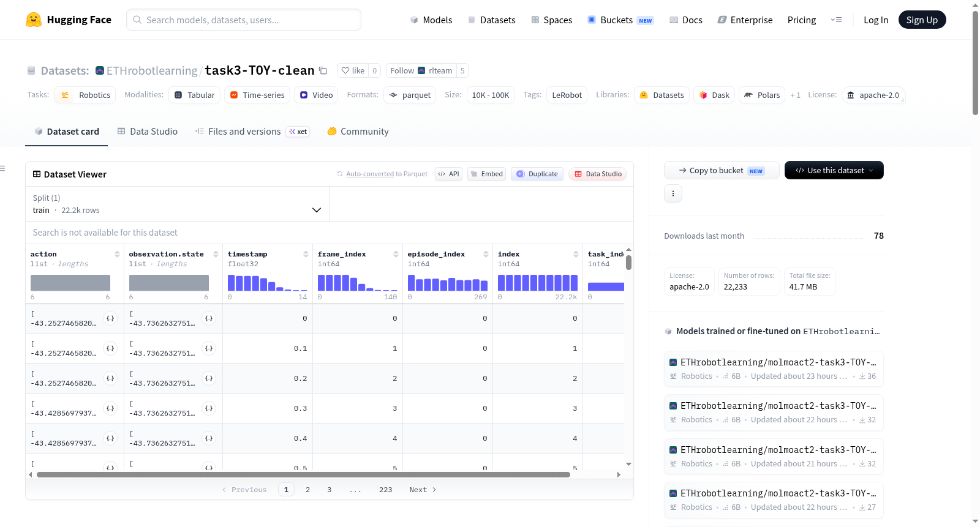Click the Copy to bucket button

722,170
